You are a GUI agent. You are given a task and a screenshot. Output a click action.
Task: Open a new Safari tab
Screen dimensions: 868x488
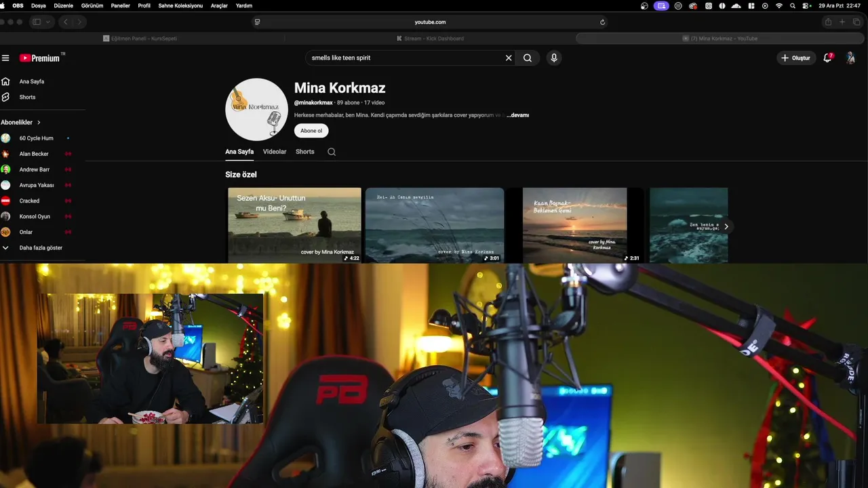(842, 22)
